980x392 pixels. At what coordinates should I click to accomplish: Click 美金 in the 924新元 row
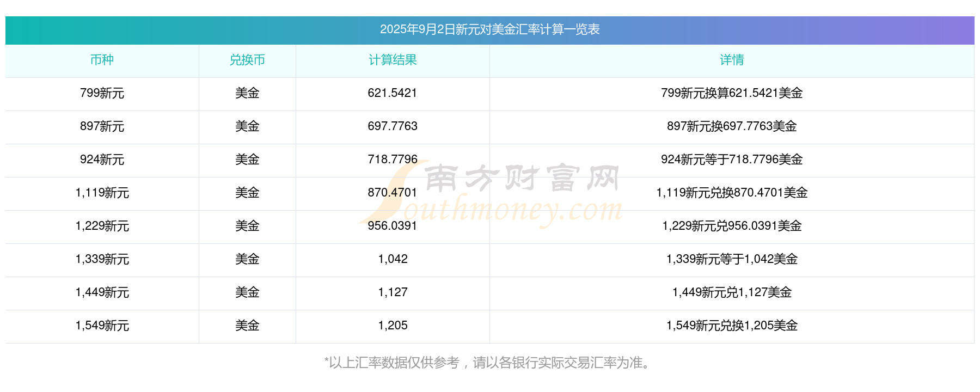(247, 160)
